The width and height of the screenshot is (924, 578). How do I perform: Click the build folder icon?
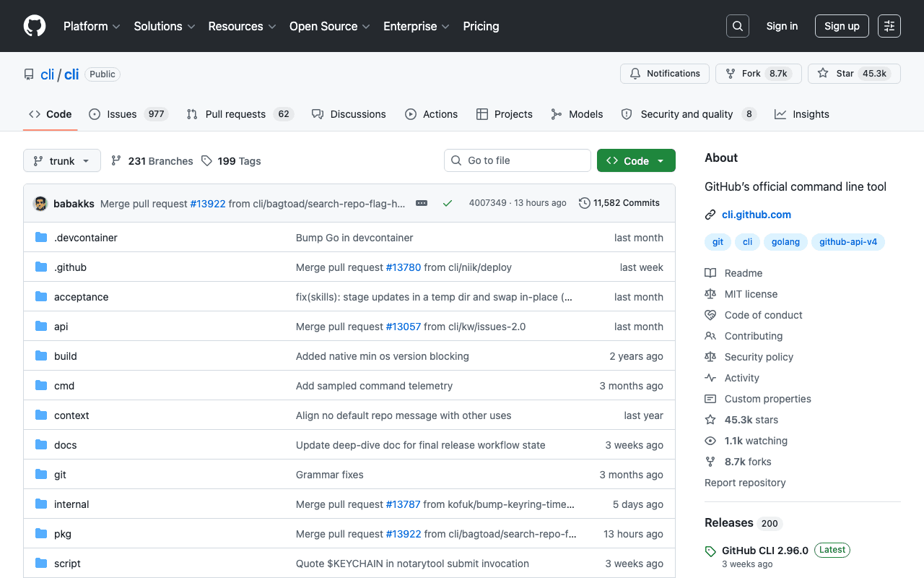[41, 356]
